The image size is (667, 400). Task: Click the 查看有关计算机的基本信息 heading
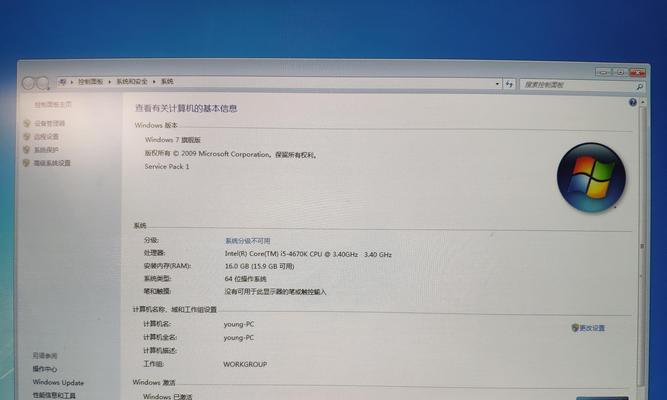pyautogui.click(x=186, y=108)
